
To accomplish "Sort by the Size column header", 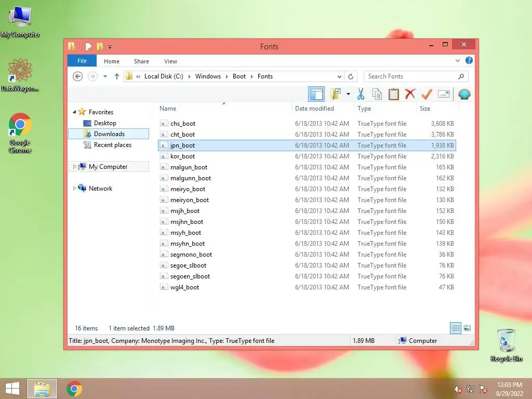I will [x=437, y=108].
